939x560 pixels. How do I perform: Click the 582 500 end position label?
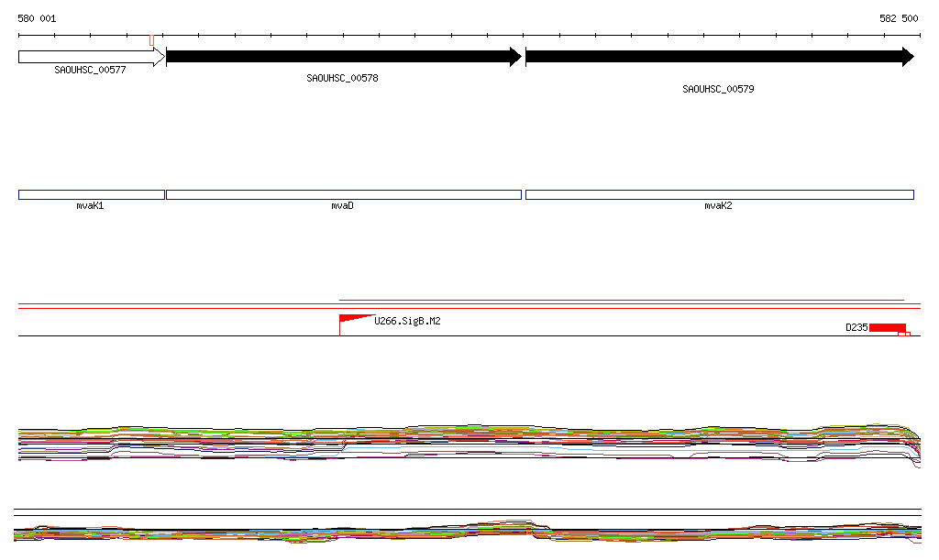click(899, 18)
